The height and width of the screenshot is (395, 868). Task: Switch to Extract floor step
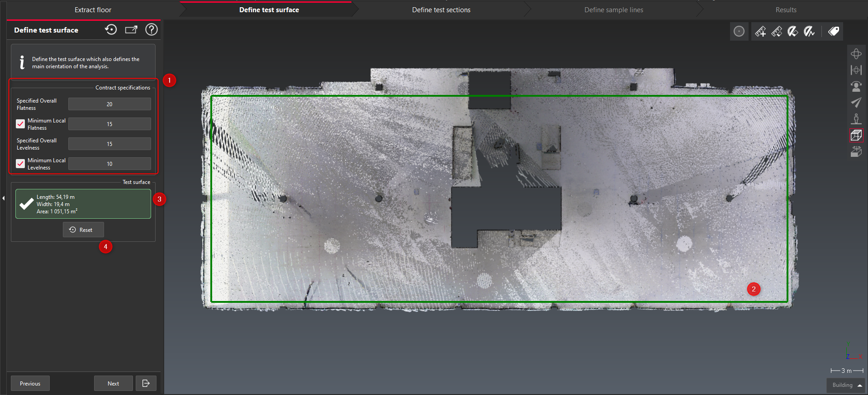click(93, 10)
